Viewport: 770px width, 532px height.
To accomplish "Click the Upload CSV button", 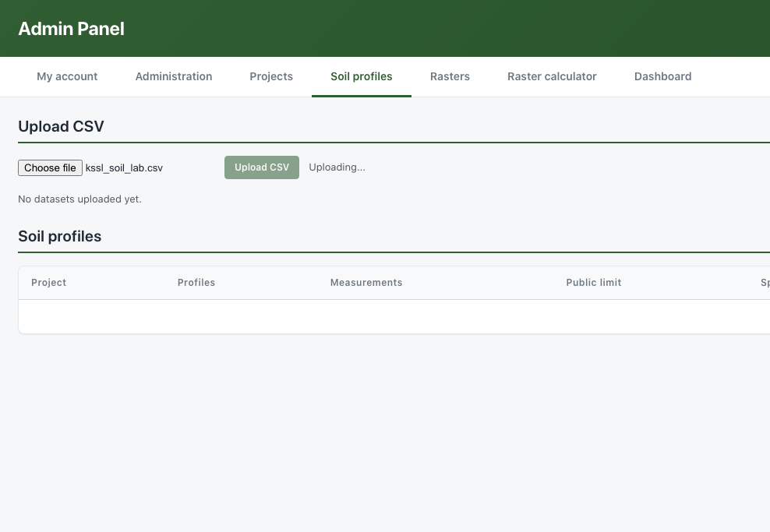I will tap(262, 167).
